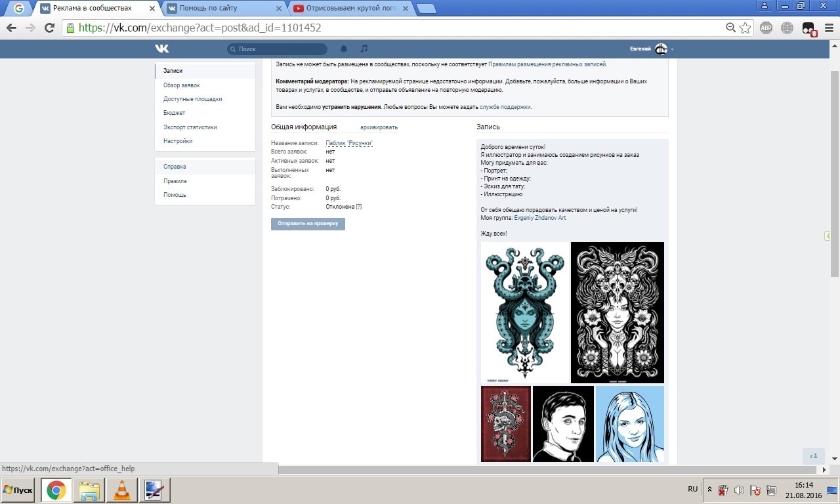This screenshot has height=504, width=840.
Task: Click the post name 'Паблик Рисунки'
Action: pos(349,143)
